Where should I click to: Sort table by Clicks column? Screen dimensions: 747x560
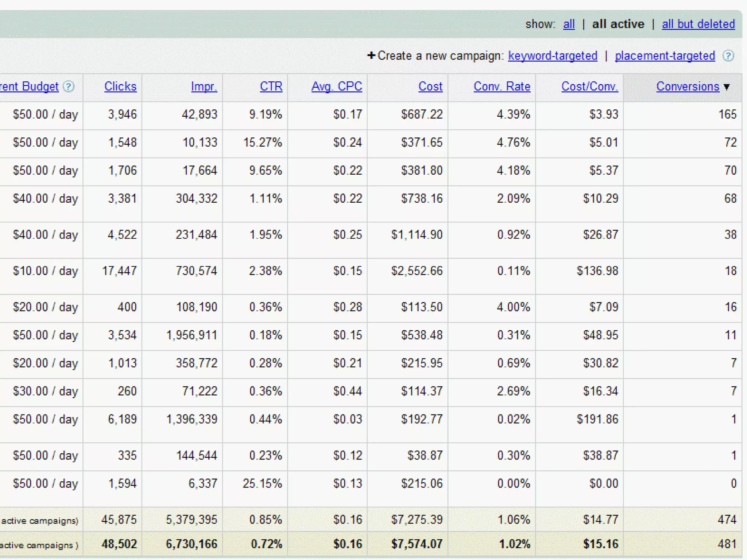120,86
